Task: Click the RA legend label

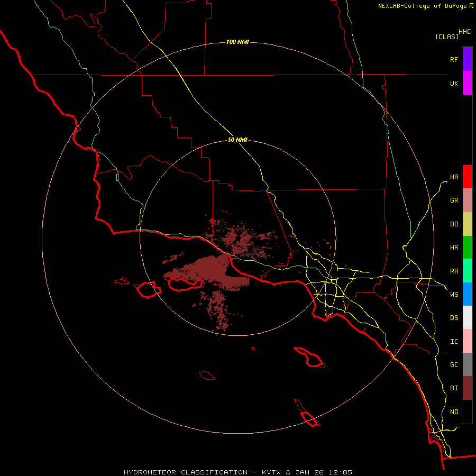Action: 454,271
